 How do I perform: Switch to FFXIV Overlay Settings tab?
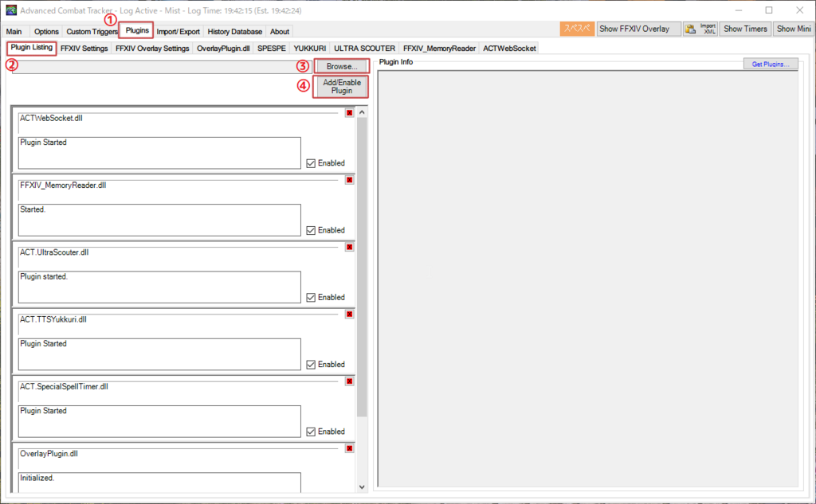pyautogui.click(x=152, y=49)
